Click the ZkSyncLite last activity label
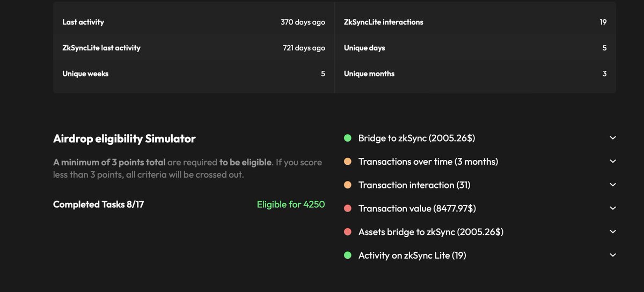This screenshot has height=292, width=644. click(101, 48)
